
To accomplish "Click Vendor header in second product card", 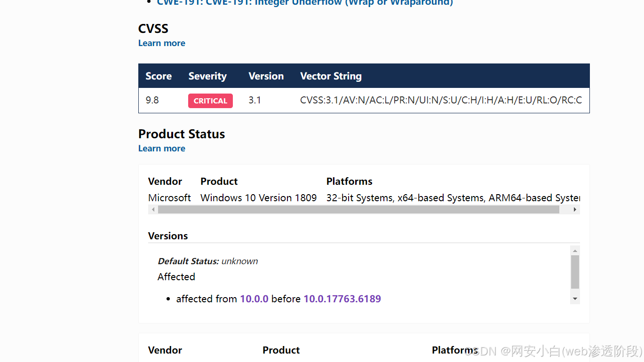I will [165, 350].
